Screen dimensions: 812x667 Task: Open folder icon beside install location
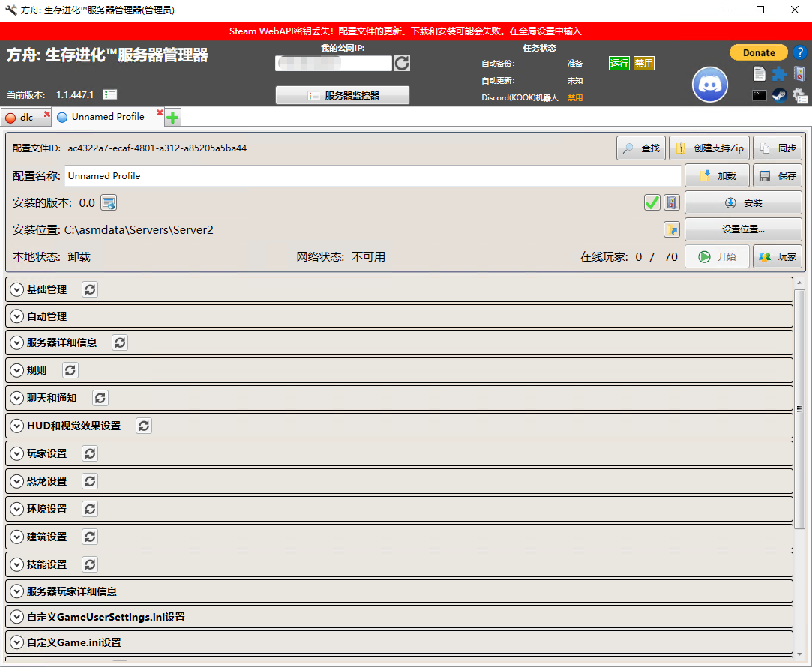coord(671,229)
